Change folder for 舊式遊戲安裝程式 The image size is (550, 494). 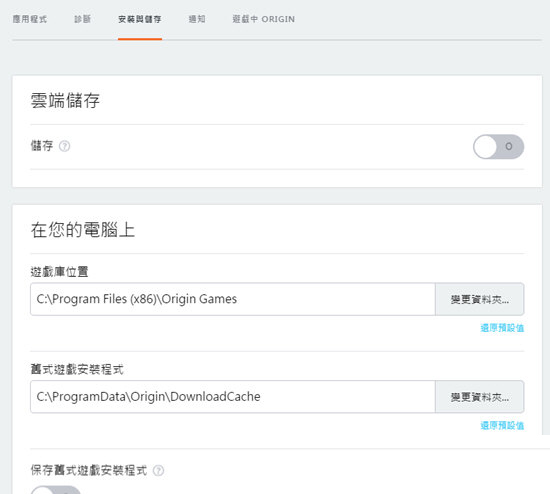click(479, 397)
